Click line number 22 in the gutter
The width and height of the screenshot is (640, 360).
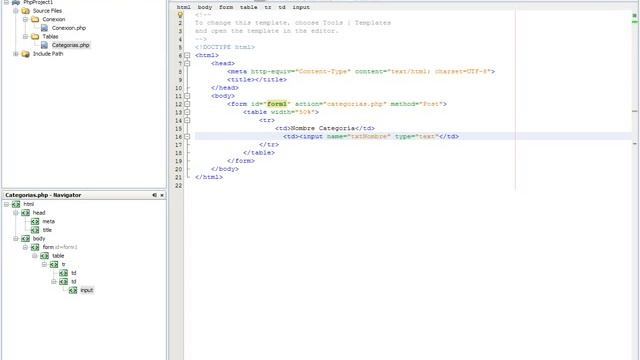click(178, 186)
